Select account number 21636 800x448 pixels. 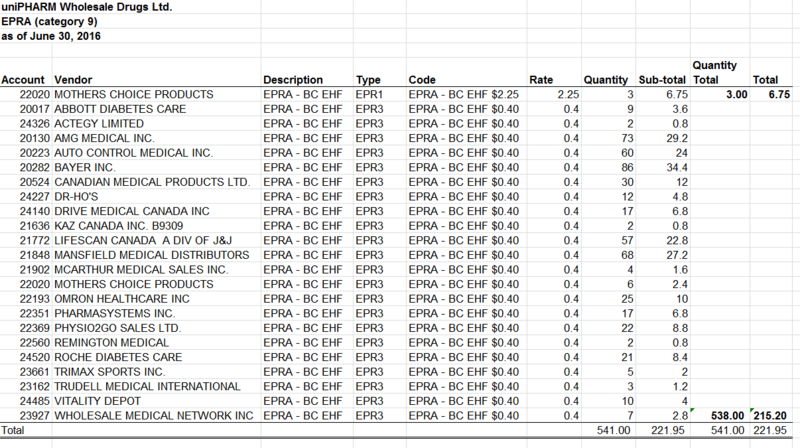[x=35, y=226]
